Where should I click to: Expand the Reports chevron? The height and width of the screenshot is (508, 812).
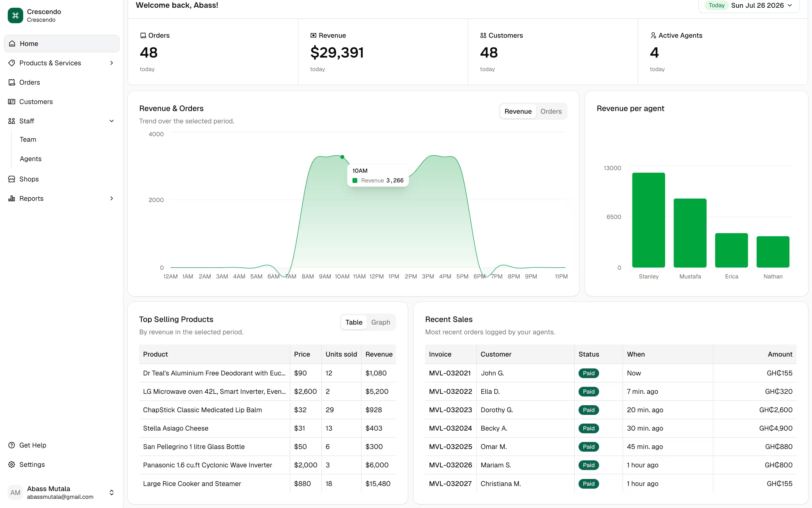112,198
